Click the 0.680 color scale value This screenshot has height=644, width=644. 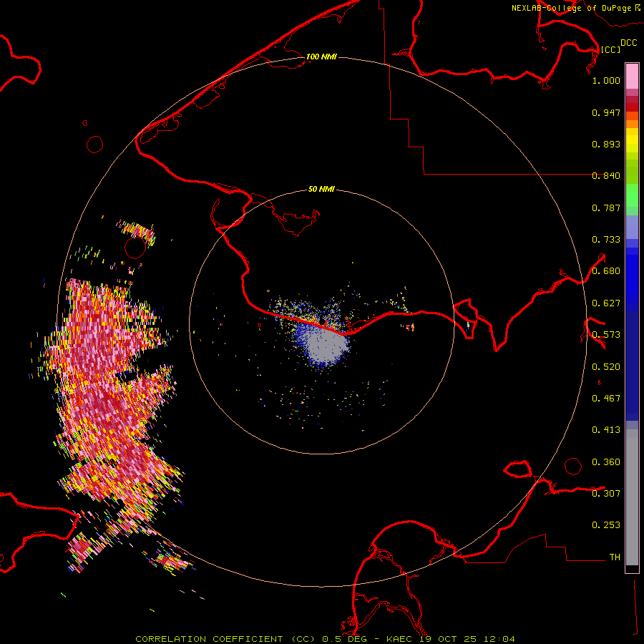click(x=606, y=271)
